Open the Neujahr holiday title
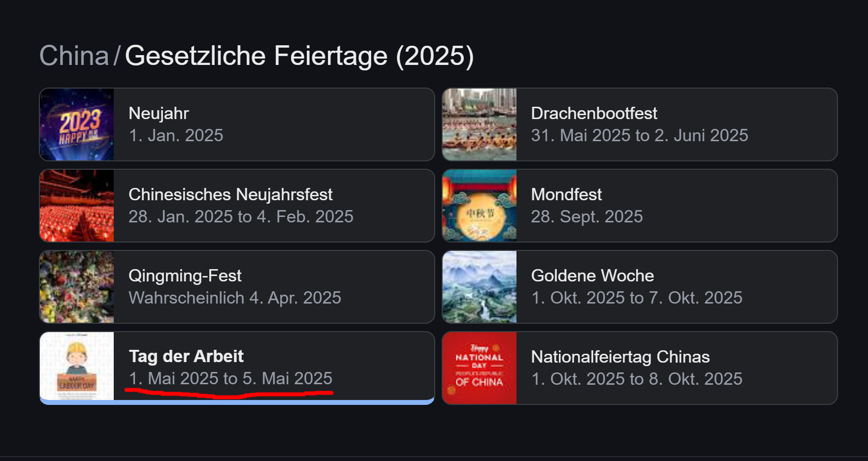This screenshot has width=868, height=461. [x=159, y=114]
